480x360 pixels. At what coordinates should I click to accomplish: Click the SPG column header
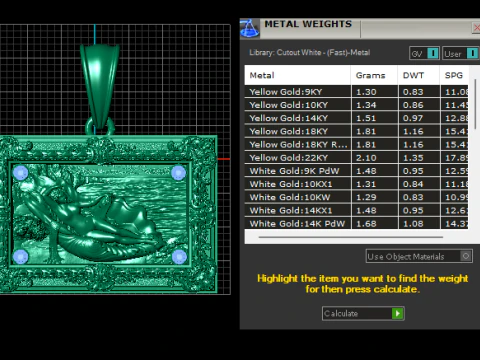pyautogui.click(x=454, y=75)
